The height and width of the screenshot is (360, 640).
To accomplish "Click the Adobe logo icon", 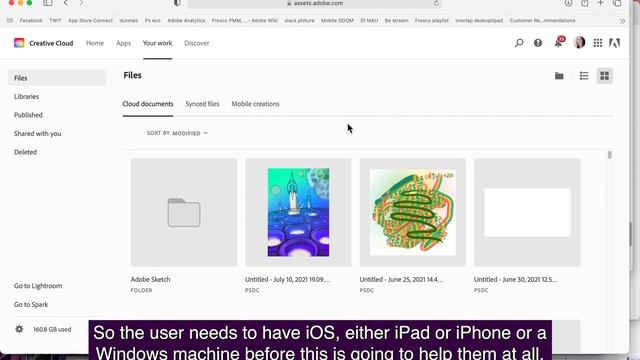I will [615, 43].
